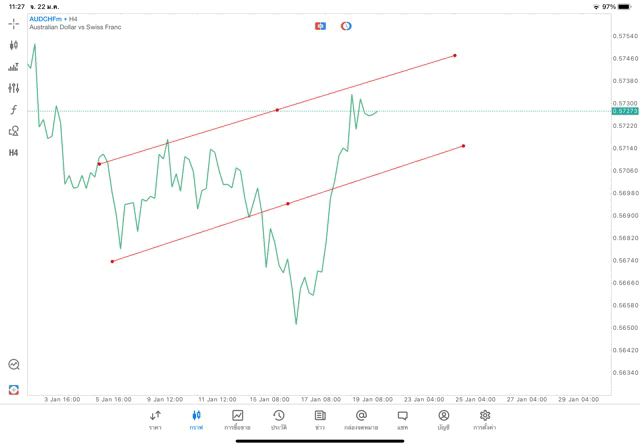Switch to the ราคา (Quotes) tab

155,420
